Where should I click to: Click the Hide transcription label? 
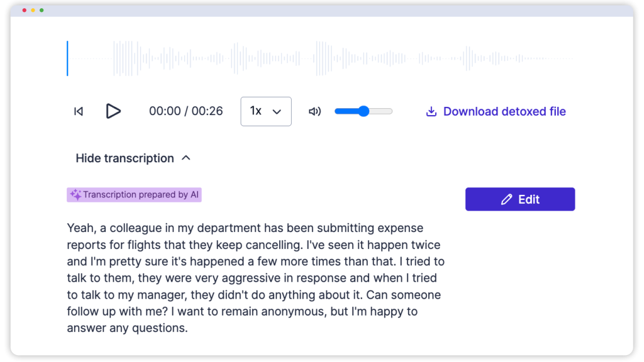point(125,158)
